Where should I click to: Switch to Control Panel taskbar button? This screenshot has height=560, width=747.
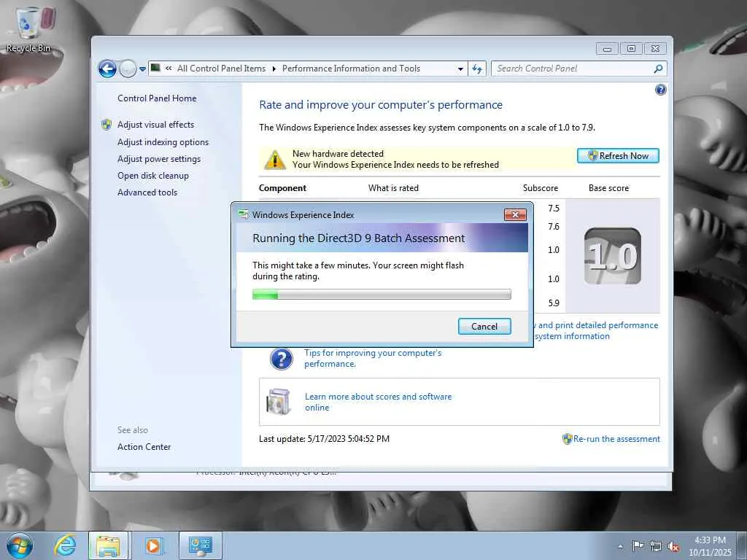point(200,545)
